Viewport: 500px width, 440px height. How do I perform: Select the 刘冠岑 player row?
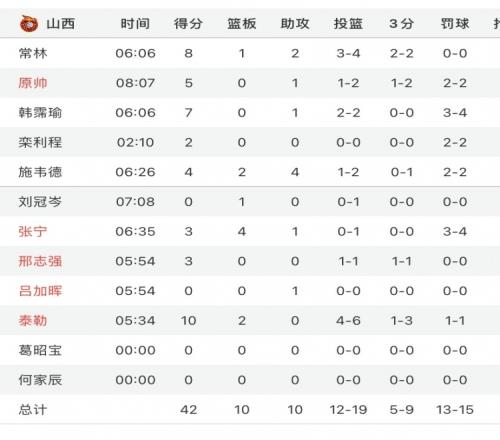pos(250,202)
